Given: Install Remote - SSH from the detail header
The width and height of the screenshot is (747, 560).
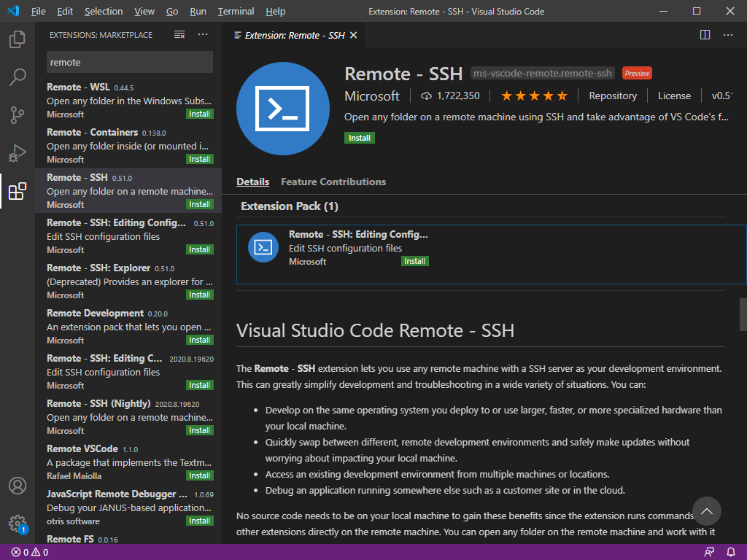Looking at the screenshot, I should click(359, 138).
